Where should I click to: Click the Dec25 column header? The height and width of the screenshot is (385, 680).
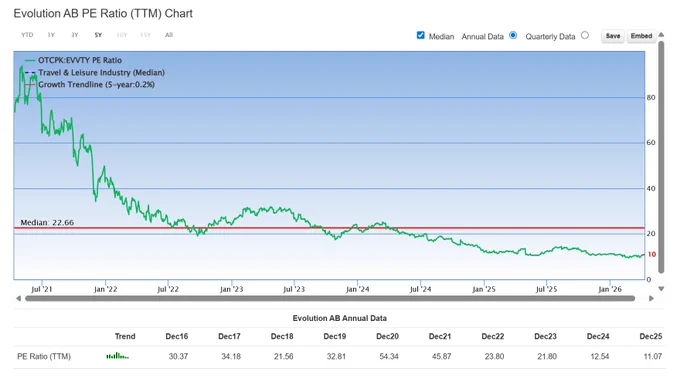pyautogui.click(x=651, y=336)
